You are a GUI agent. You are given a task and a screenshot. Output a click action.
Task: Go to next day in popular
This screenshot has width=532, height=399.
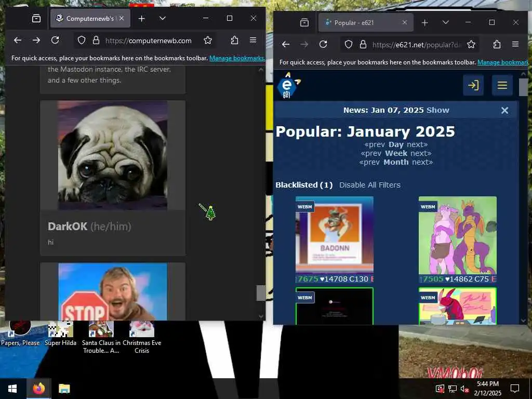pyautogui.click(x=417, y=144)
